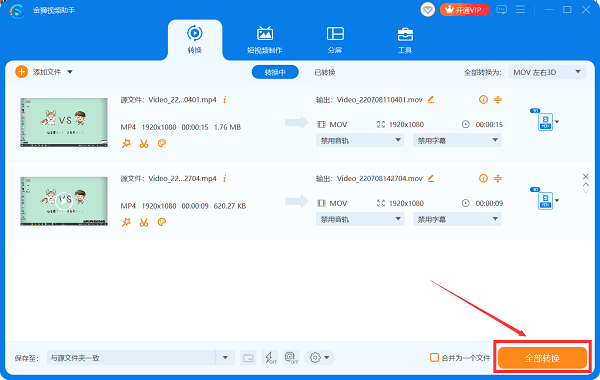Switch to the 短视频制作 tab
The width and height of the screenshot is (600, 380).
click(264, 40)
